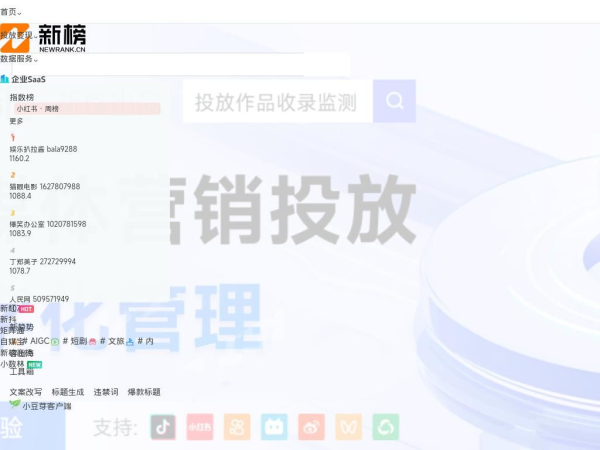The image size is (600, 450).
Task: Open 丁郑美子 272729994 ranking entry
Action: click(x=42, y=261)
